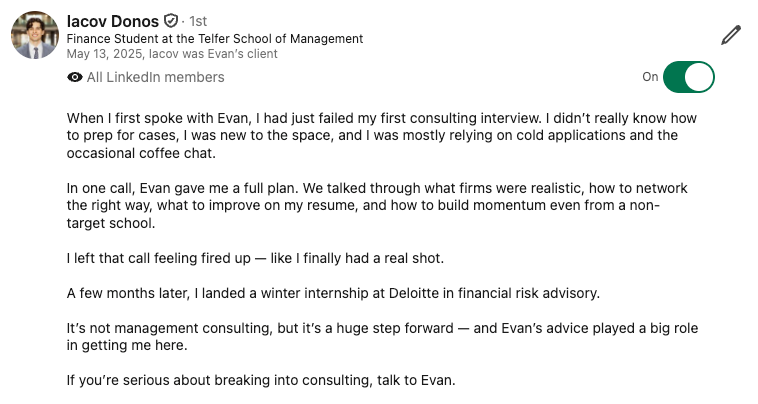Image resolution: width=758 pixels, height=404 pixels.
Task: Click the verification shield badge beside Iacov Donos
Action: click(x=171, y=21)
